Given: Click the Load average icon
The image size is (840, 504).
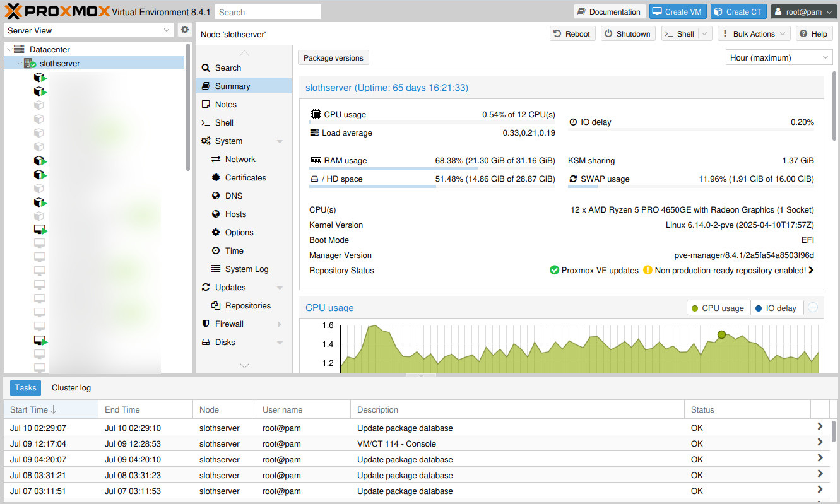Looking at the screenshot, I should click(314, 132).
